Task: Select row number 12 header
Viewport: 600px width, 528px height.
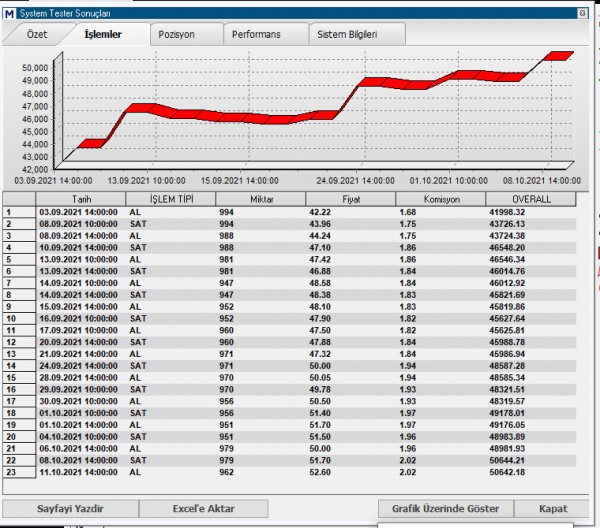Action: click(x=19, y=342)
